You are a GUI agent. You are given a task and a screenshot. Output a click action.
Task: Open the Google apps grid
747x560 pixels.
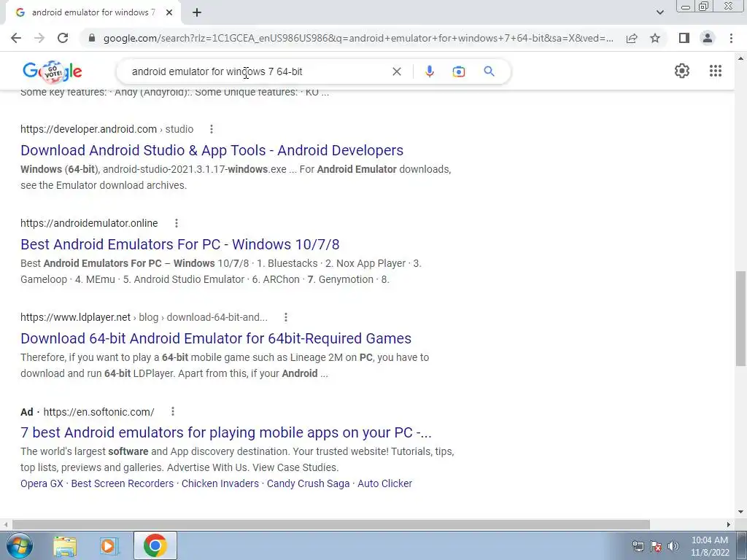tap(716, 71)
